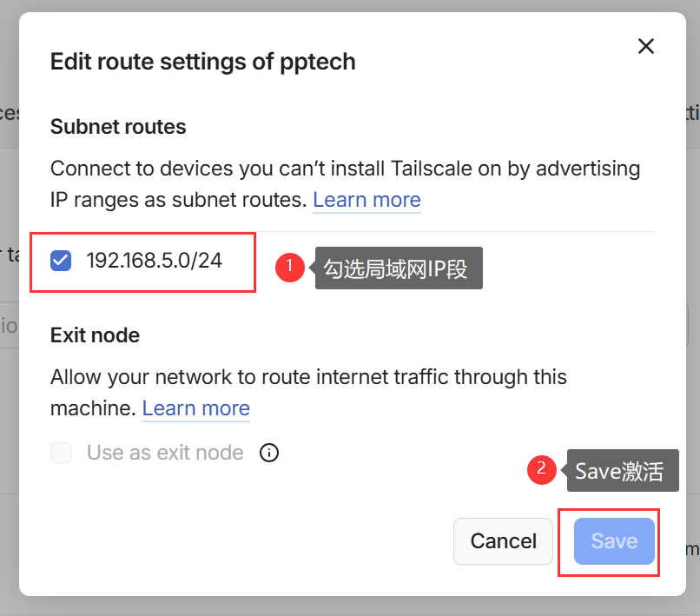Screen dimensions: 700x616
Task: Click the Exit node section heading
Action: click(x=95, y=335)
